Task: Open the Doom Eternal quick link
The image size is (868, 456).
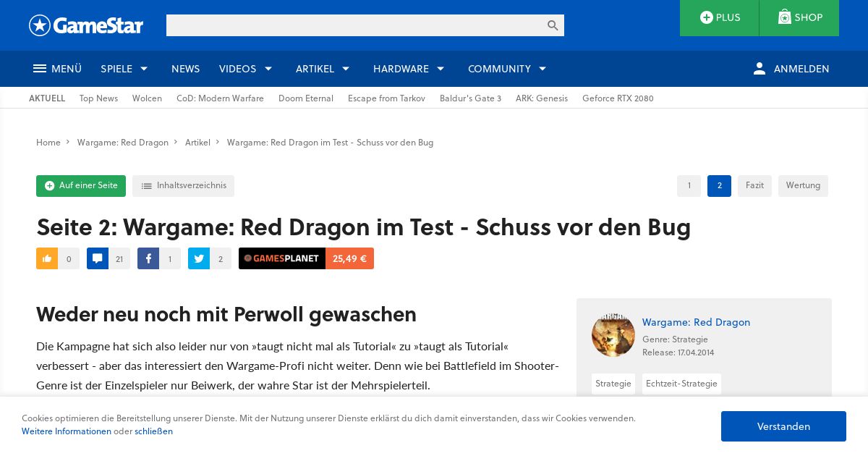Action: pos(306,98)
